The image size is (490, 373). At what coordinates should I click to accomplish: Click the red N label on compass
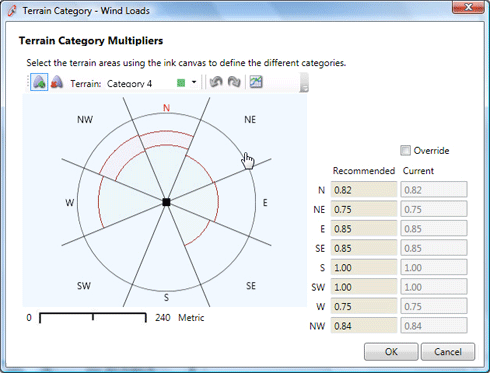point(166,108)
